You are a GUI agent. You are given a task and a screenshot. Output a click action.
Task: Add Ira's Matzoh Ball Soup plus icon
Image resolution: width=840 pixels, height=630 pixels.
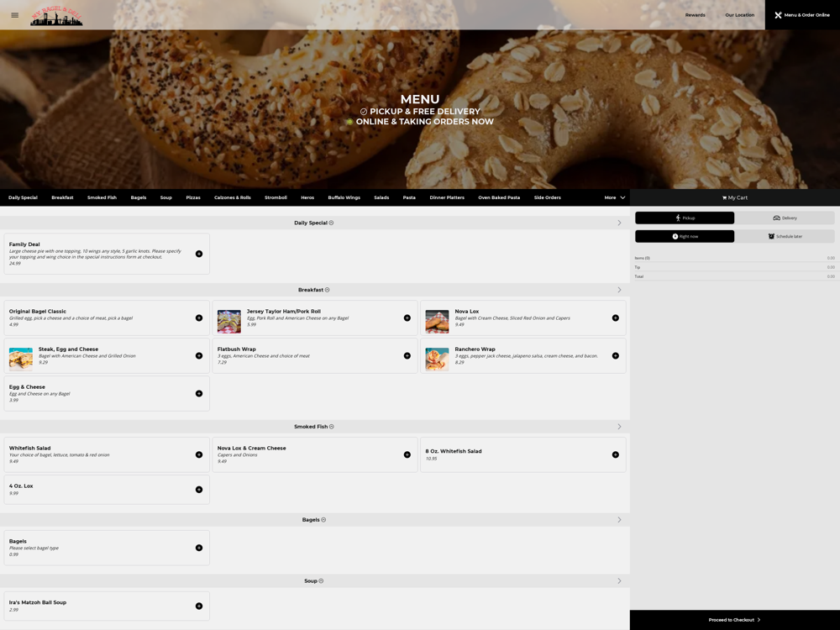(x=199, y=606)
